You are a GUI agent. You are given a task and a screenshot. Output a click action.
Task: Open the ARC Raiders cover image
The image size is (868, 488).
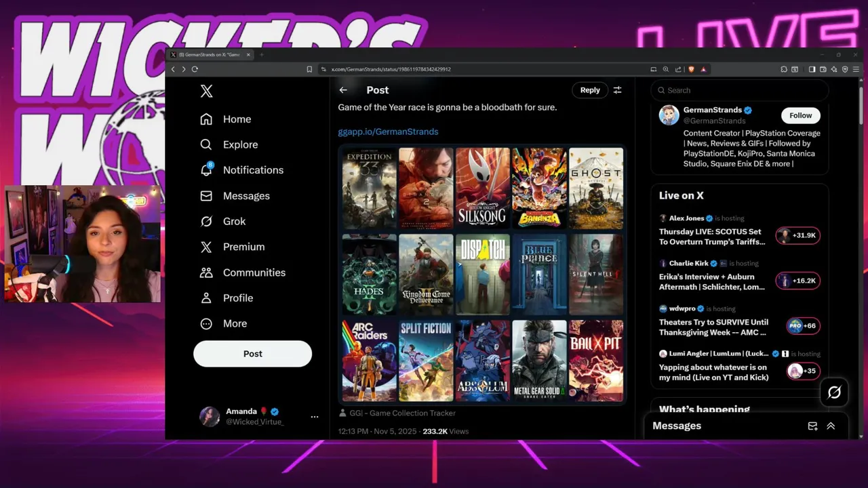(x=370, y=361)
